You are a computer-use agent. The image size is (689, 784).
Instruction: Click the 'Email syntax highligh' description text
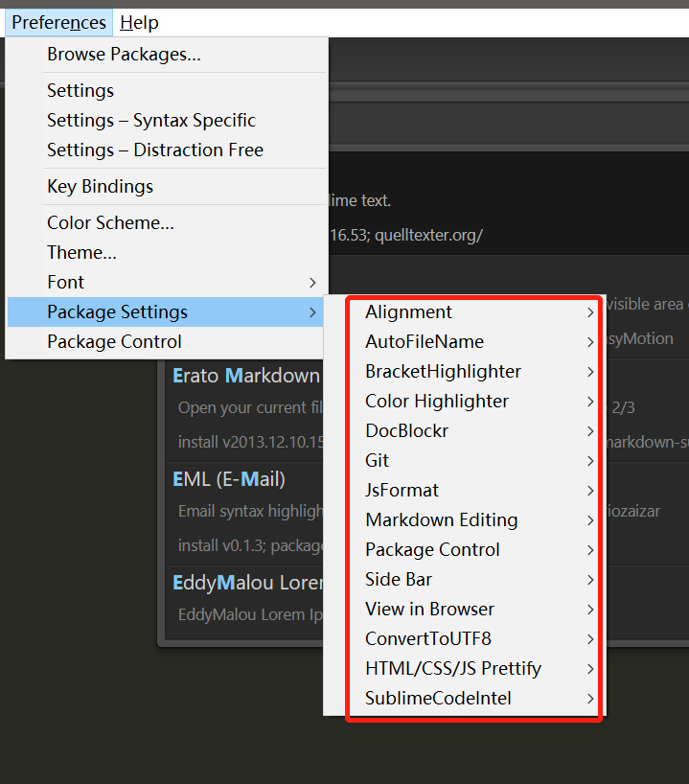click(x=250, y=511)
